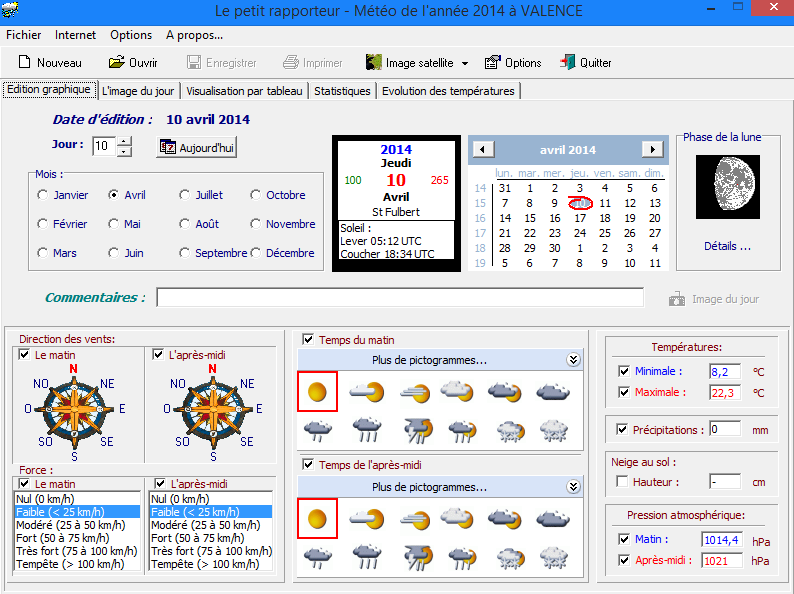Expand morning Plus de pictogrammes chevron
The image size is (794, 594).
tap(573, 360)
